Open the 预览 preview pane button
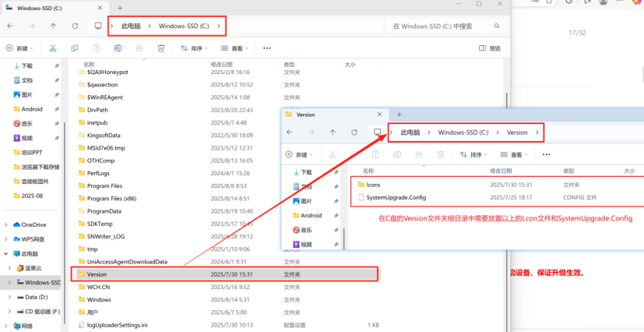This screenshot has width=644, height=332. (x=490, y=48)
